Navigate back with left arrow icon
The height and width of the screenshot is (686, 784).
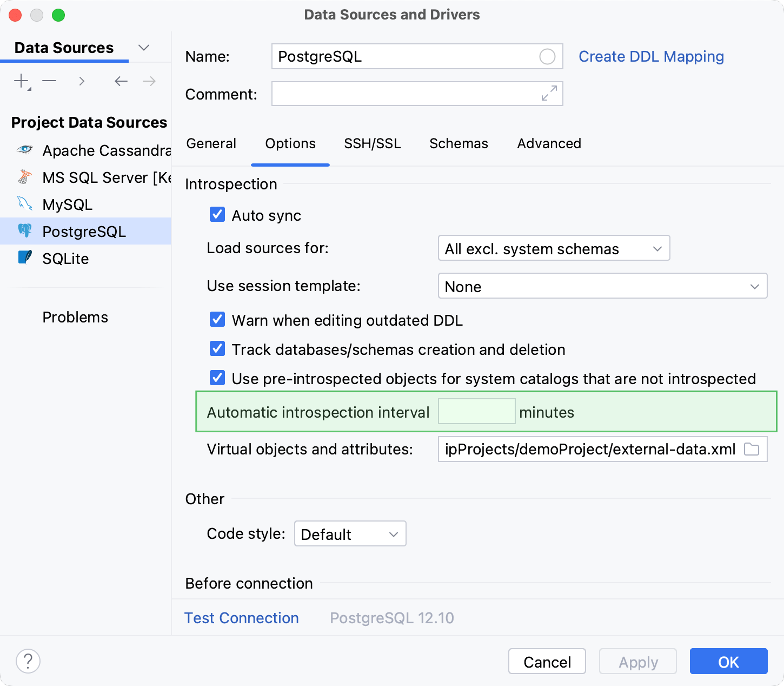coord(121,81)
